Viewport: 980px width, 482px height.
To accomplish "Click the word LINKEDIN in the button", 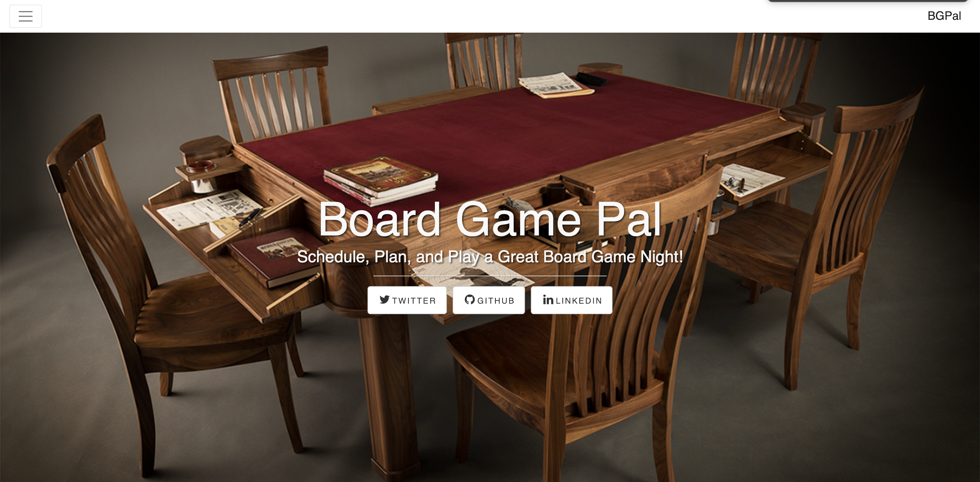I will 579,301.
